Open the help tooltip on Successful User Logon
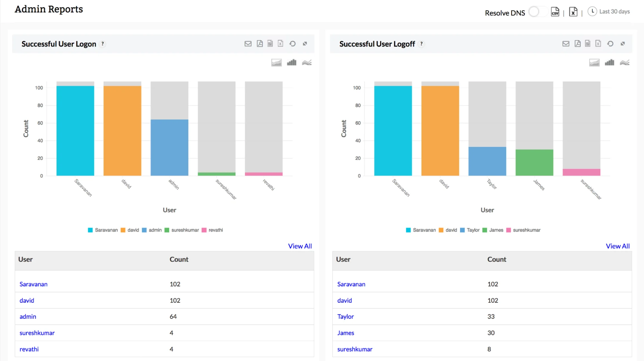This screenshot has width=644, height=361. coord(102,44)
